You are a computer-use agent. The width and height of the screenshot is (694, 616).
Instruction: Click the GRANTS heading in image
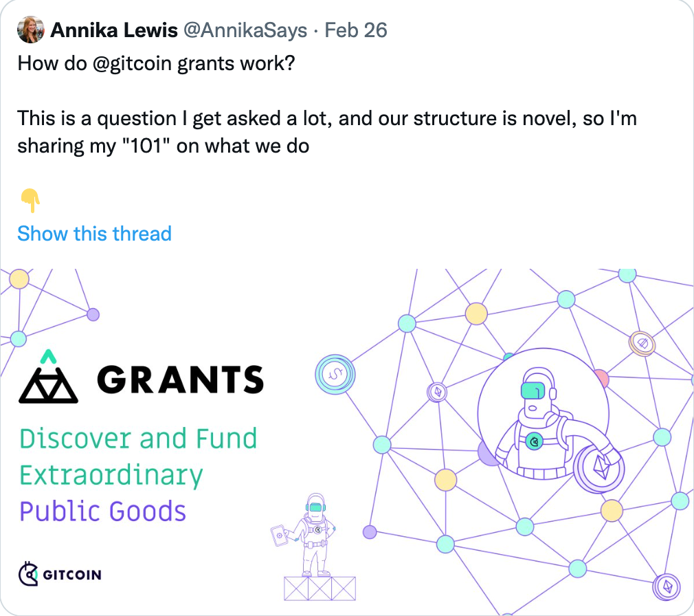click(x=180, y=379)
